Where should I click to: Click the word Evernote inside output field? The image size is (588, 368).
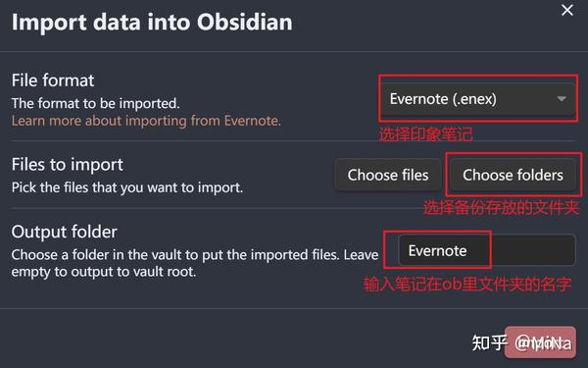(437, 251)
